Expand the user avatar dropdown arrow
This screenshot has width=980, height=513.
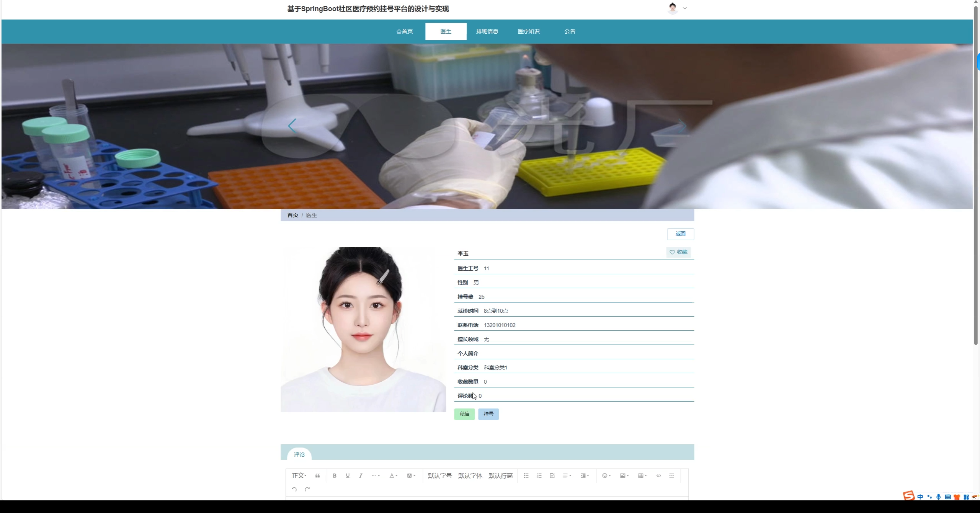(x=685, y=8)
